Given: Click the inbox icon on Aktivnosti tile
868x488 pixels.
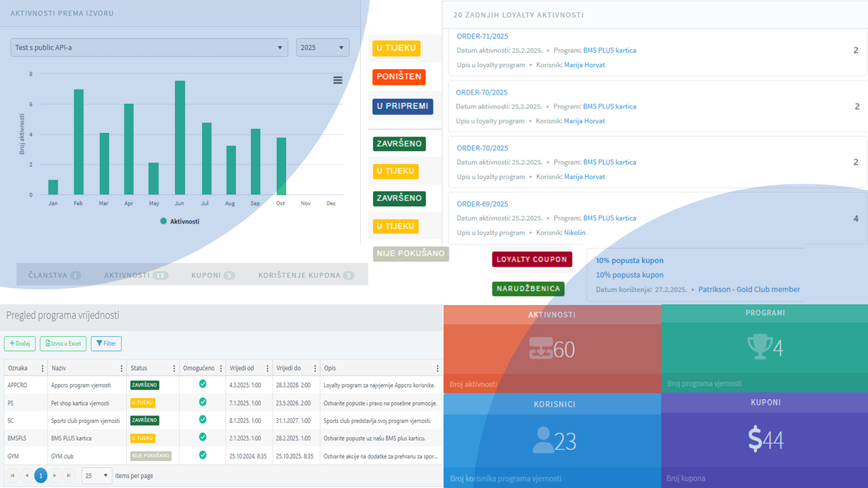Looking at the screenshot, I should pyautogui.click(x=540, y=348).
